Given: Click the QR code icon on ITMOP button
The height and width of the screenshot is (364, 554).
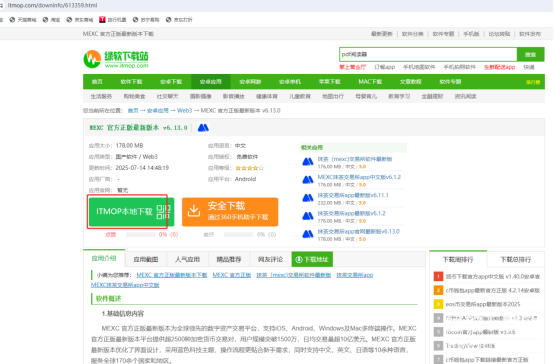Looking at the screenshot, I should click(163, 212).
